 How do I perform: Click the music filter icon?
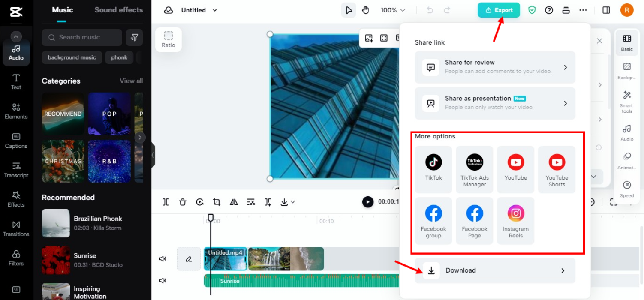tap(134, 38)
